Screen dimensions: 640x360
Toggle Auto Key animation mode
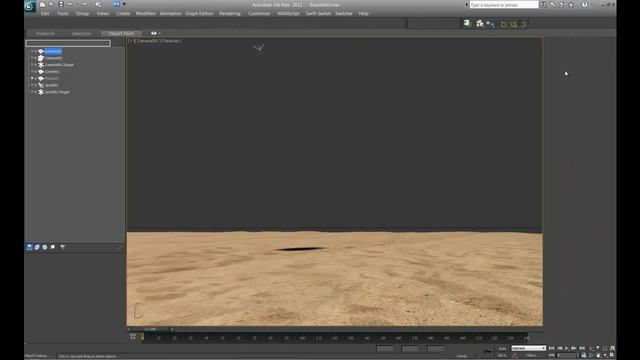[502, 348]
